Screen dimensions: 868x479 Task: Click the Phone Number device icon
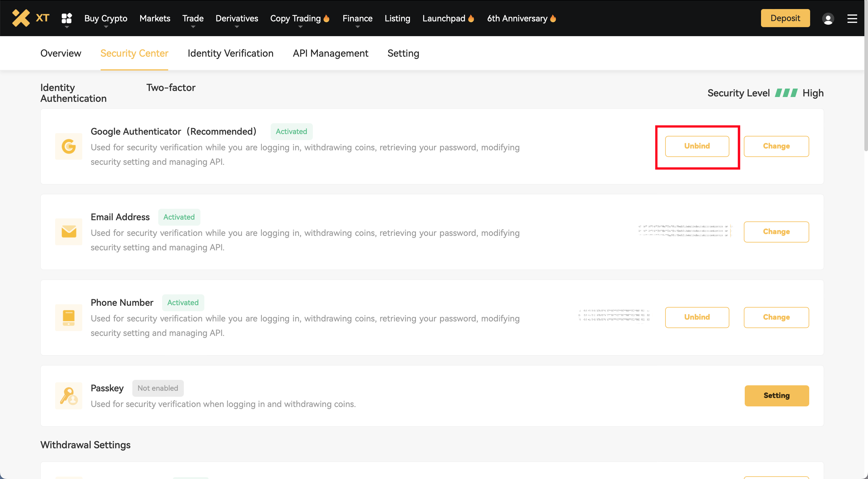[69, 317]
